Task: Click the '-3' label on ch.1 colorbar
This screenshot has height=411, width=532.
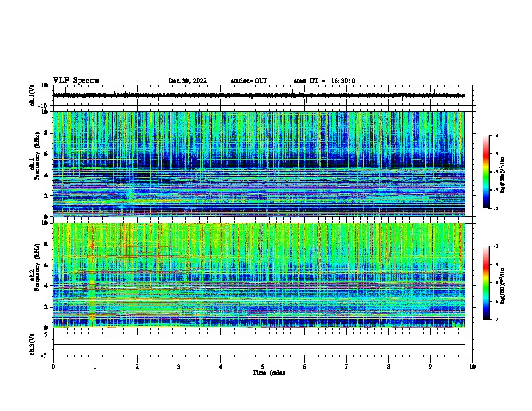Action: click(496, 135)
